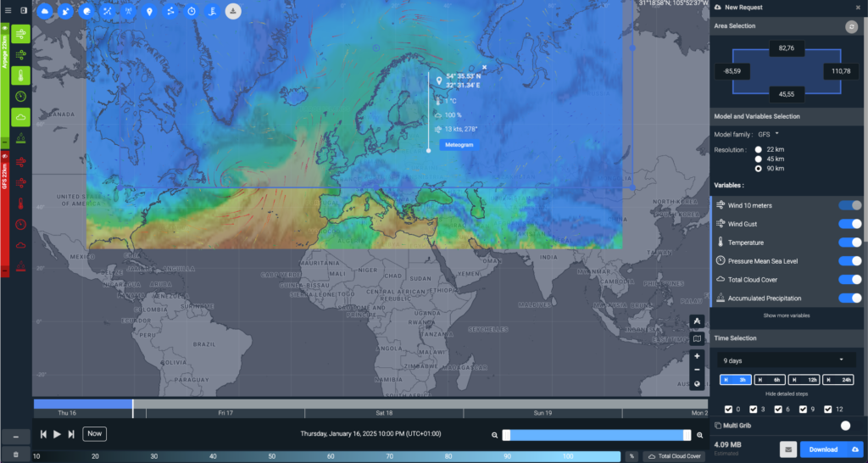Reset area selection refresh icon
Image resolution: width=868 pixels, height=463 pixels.
(x=851, y=26)
